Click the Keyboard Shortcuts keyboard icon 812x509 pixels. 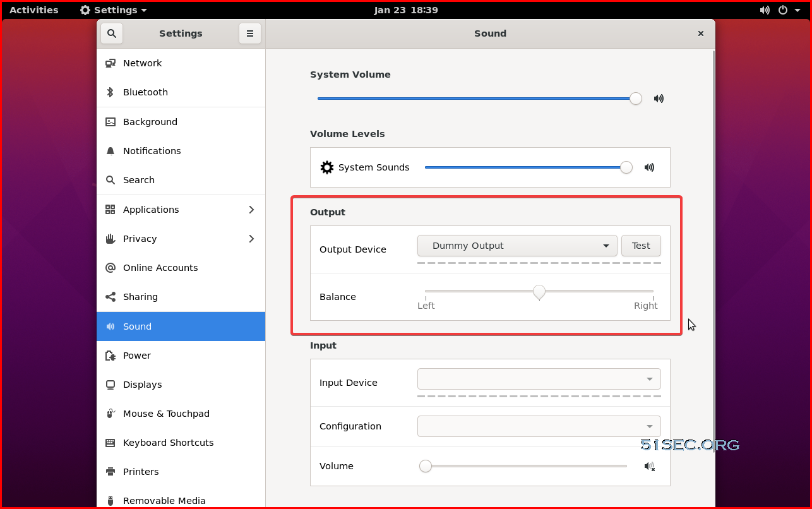[x=110, y=443]
